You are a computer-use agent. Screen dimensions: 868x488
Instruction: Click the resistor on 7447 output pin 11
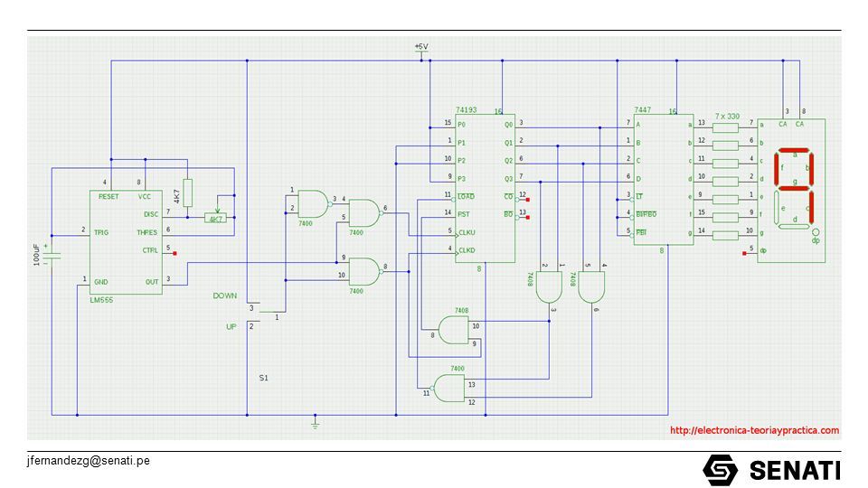tap(724, 164)
